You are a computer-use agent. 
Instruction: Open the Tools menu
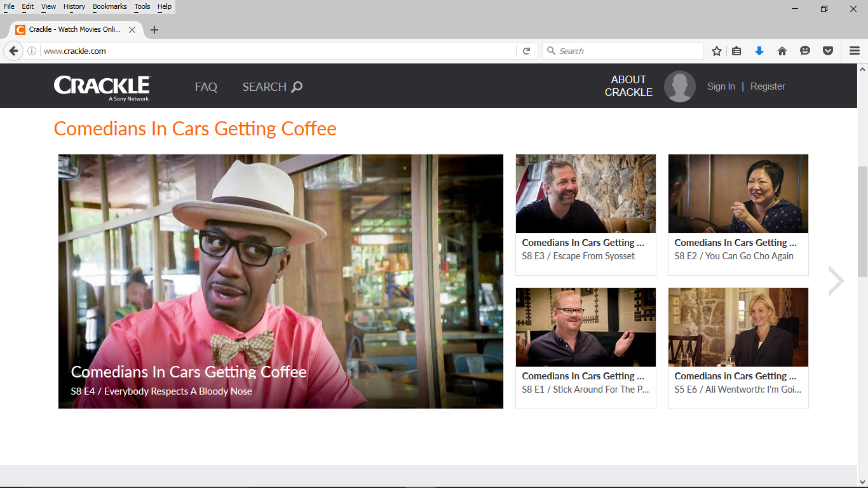[142, 6]
